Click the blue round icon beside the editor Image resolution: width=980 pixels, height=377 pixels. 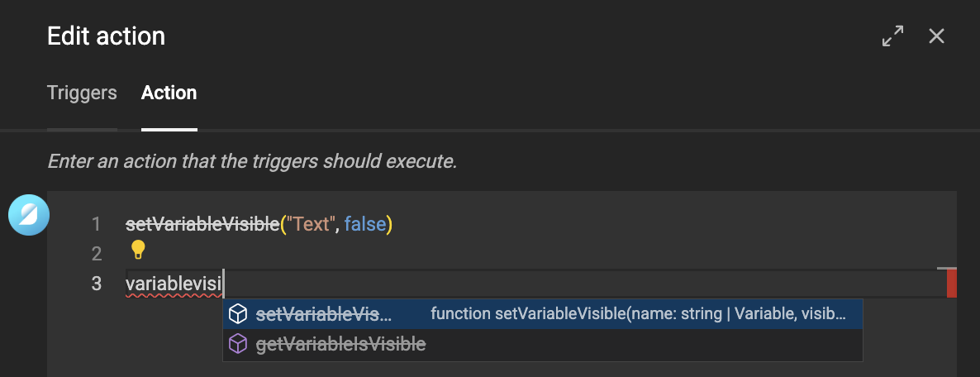tap(29, 217)
